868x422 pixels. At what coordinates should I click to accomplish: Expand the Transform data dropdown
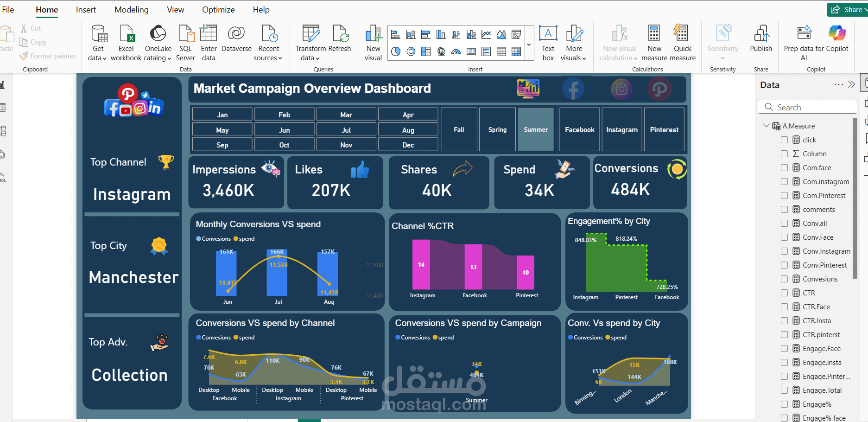point(317,58)
